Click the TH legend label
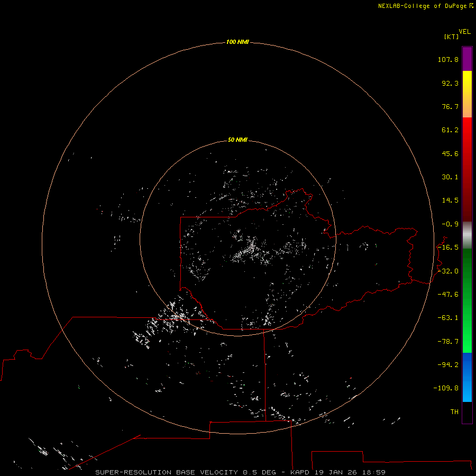Screen dimensions: 476x476 pos(454,412)
